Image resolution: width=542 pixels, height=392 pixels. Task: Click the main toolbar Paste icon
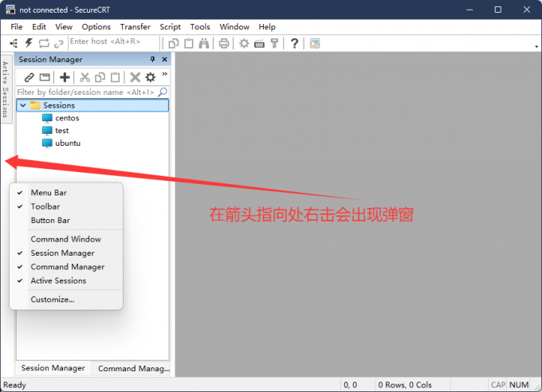point(189,44)
